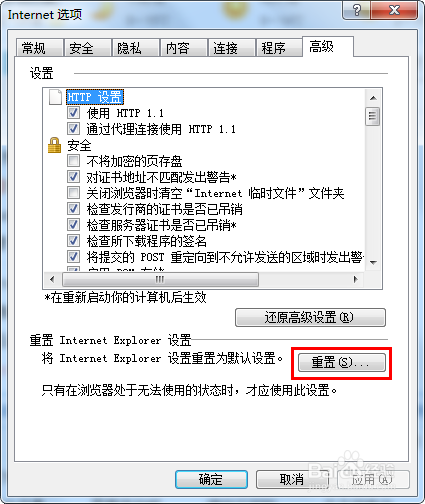Switch to the 连接 tab
Viewport: 425px width, 504px height.
click(231, 48)
